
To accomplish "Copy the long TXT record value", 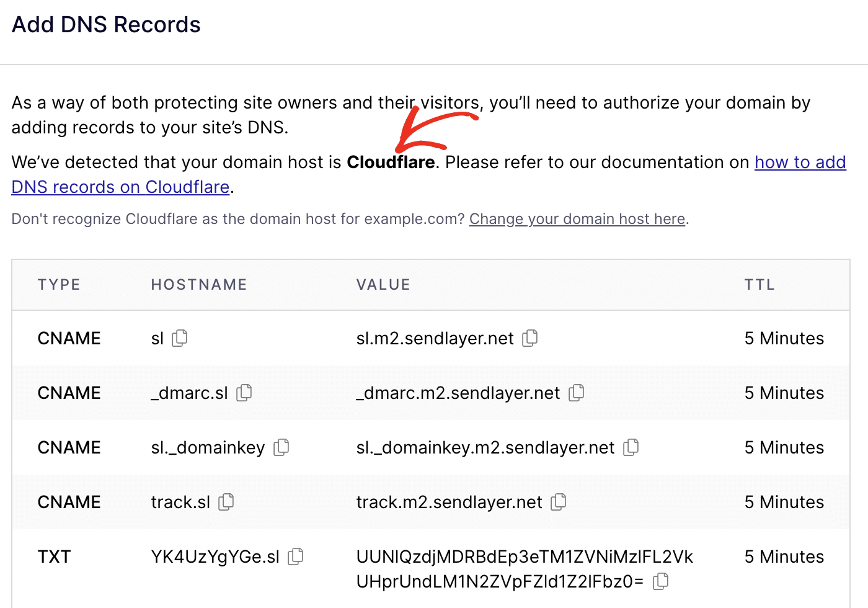I will 661,581.
